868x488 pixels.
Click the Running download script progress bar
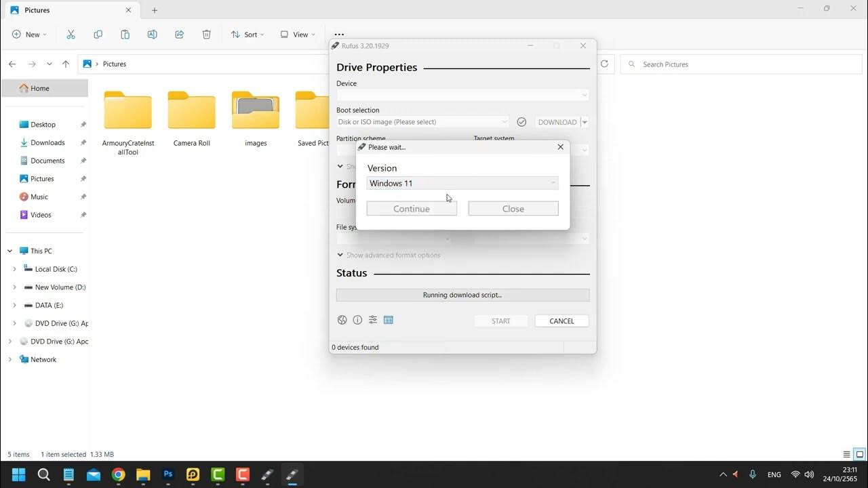[462, 295]
